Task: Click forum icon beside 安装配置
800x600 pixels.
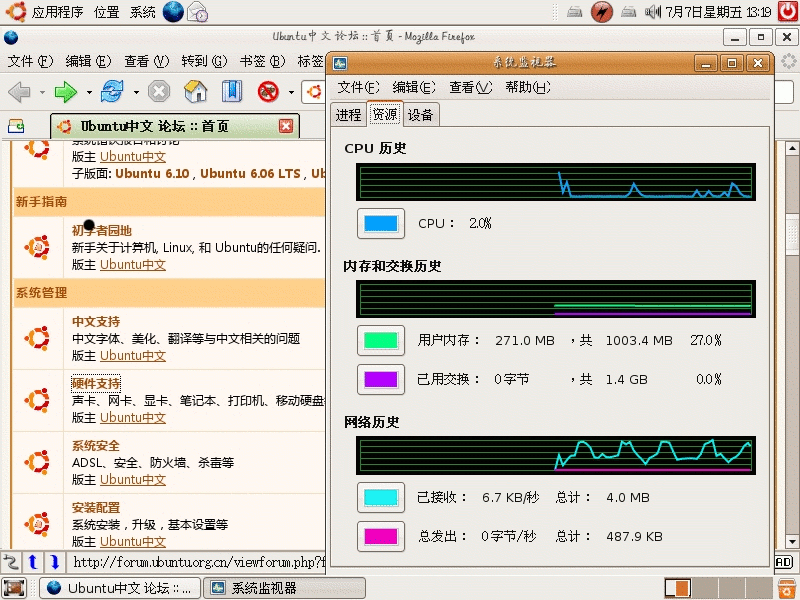Action: pyautogui.click(x=37, y=524)
